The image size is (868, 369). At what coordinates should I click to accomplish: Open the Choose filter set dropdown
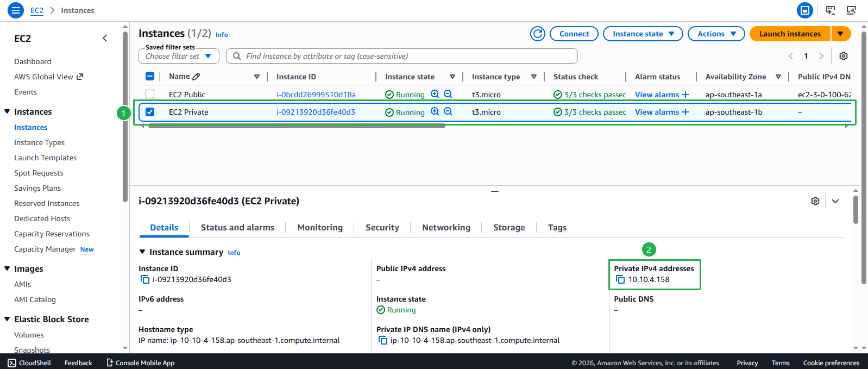[179, 56]
